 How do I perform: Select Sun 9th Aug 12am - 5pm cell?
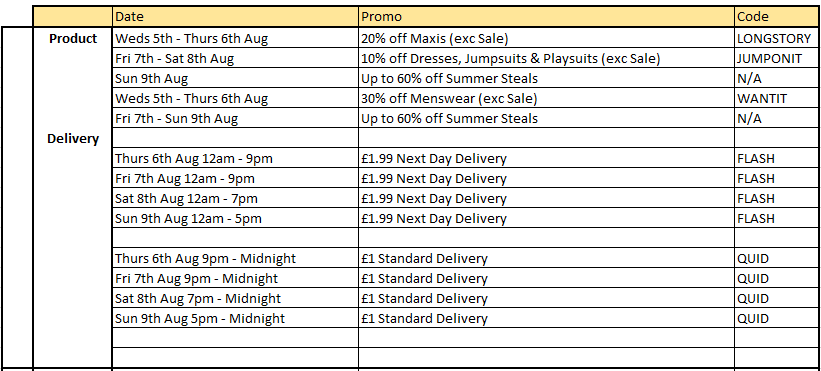[235, 218]
